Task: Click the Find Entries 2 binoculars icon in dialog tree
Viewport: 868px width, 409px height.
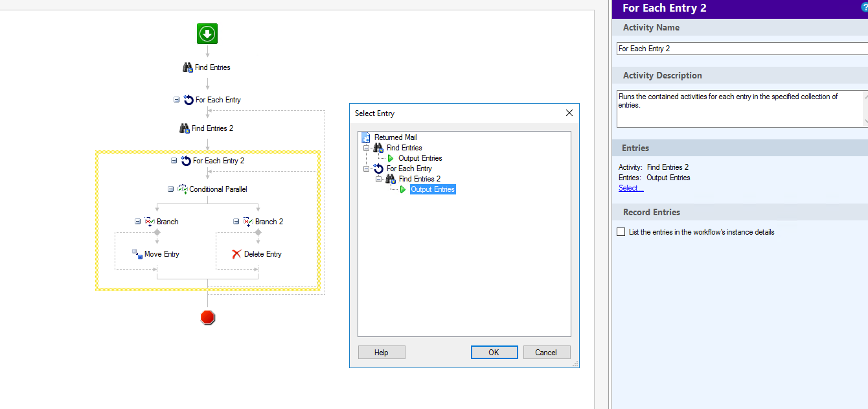Action: 391,179
